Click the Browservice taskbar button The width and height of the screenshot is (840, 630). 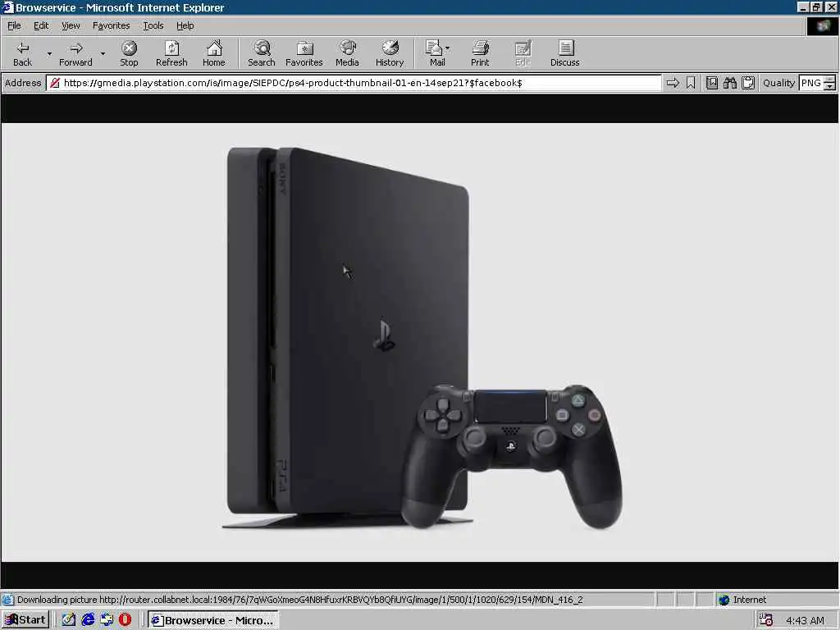pos(212,620)
